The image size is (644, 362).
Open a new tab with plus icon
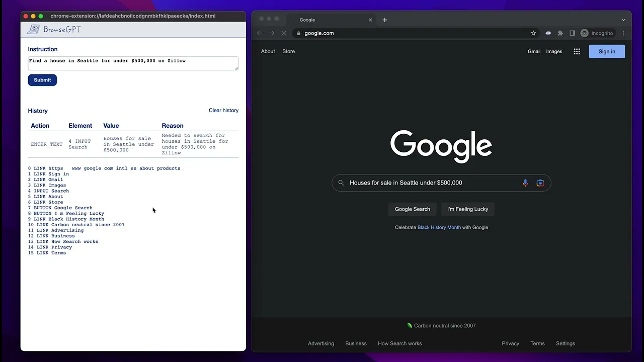click(x=385, y=20)
